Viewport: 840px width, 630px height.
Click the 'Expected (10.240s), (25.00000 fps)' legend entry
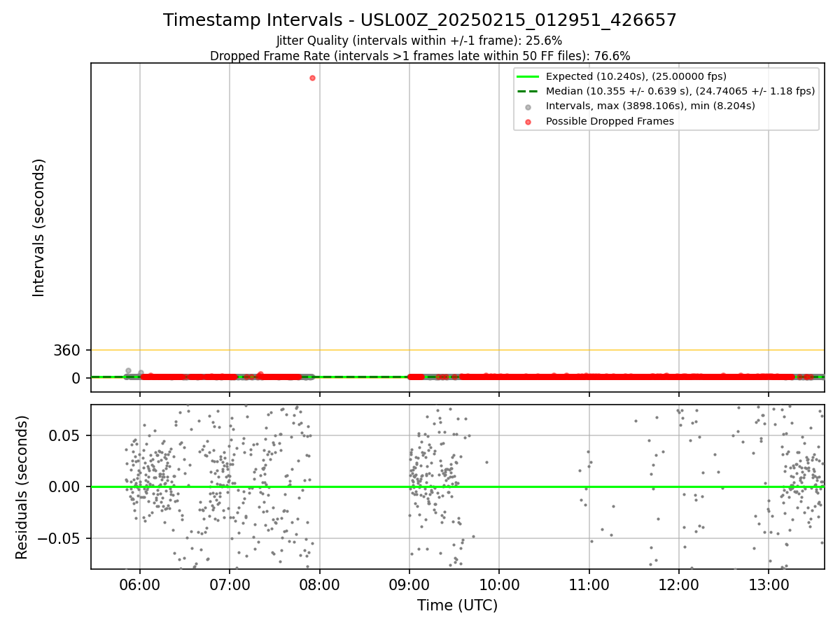636,76
